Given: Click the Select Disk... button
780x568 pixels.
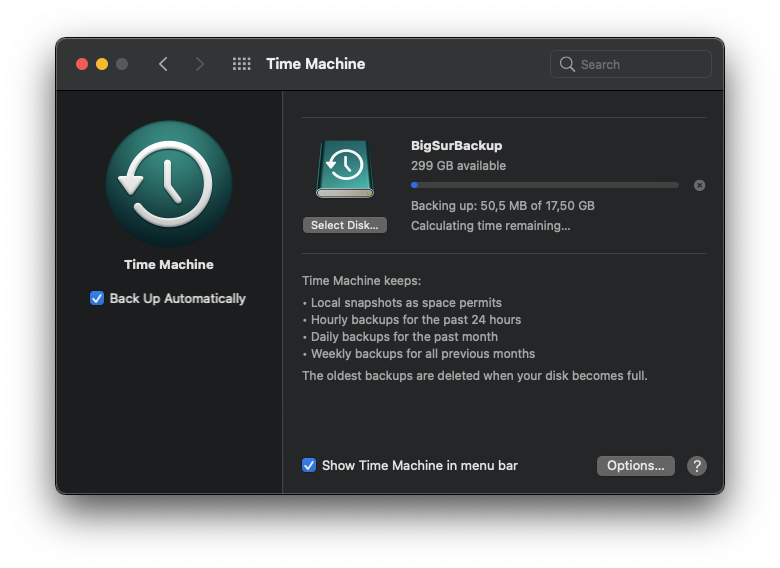Looking at the screenshot, I should (345, 225).
